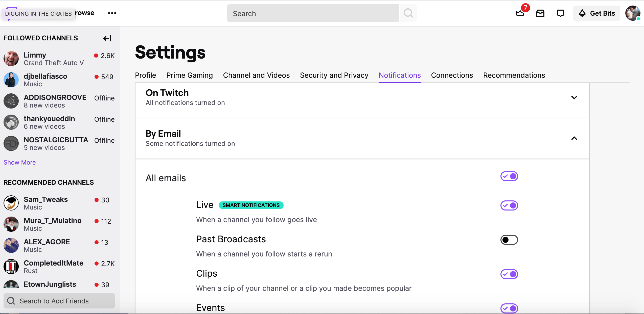Click the Search to Add Friends field
This screenshot has width=644, height=314.
(59, 301)
